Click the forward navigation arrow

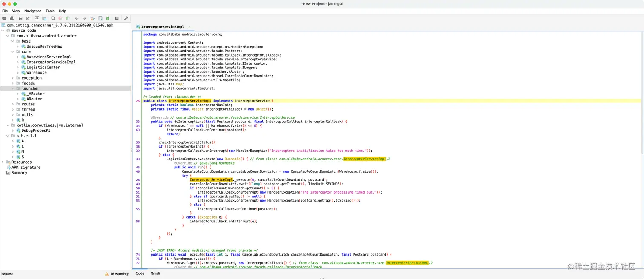[84, 18]
